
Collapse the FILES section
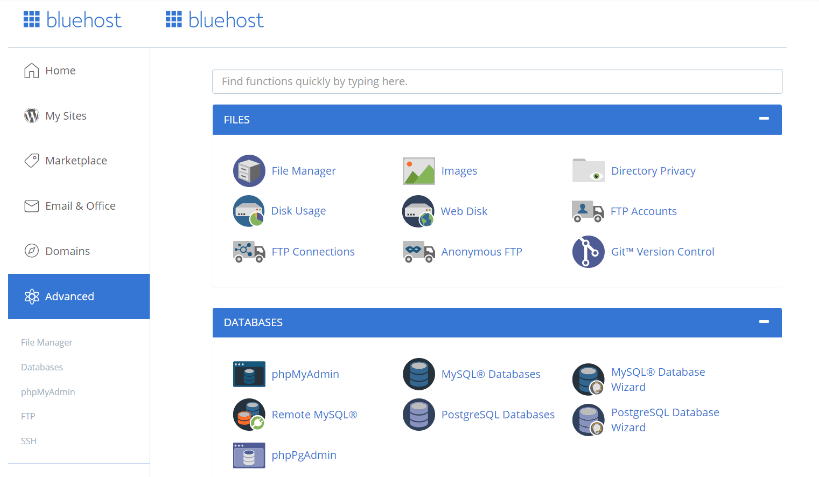tap(764, 119)
